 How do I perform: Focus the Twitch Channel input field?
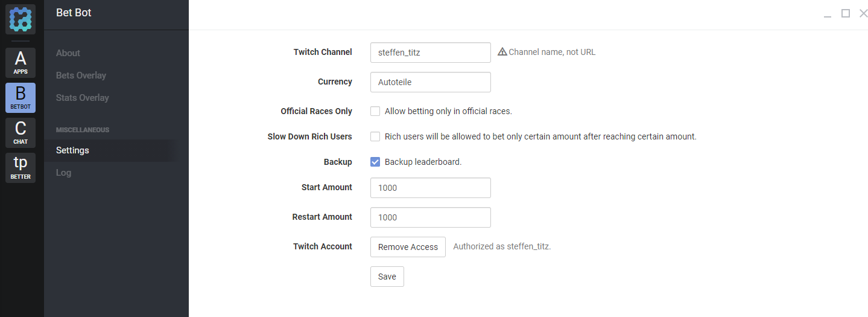coord(431,53)
